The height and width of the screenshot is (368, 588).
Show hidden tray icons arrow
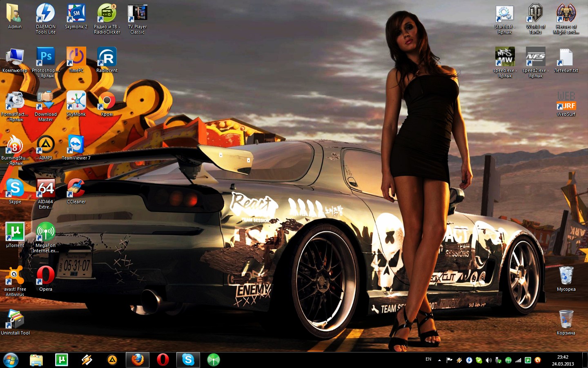coord(439,360)
